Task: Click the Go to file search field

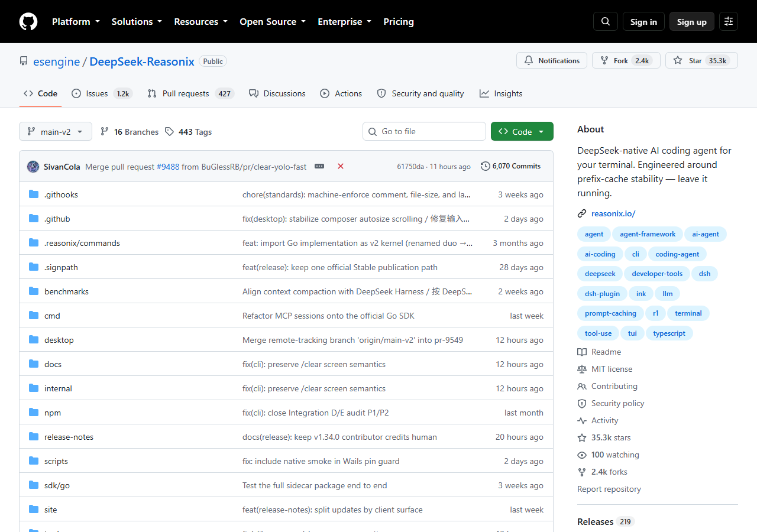Action: [x=424, y=131]
